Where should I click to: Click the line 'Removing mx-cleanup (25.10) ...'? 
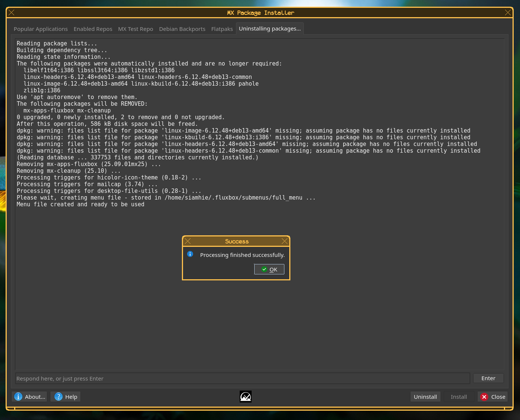click(x=69, y=171)
